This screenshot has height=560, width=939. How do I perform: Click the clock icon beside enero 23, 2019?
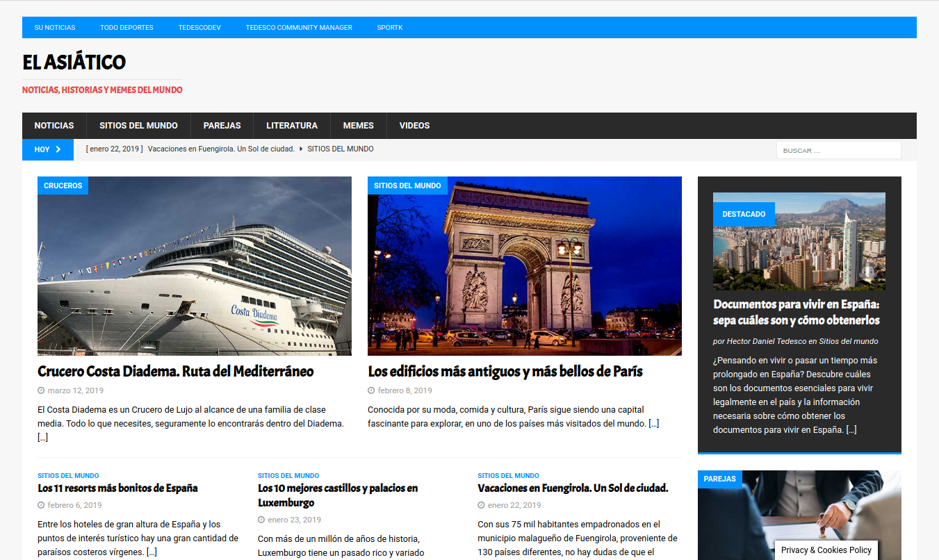click(261, 520)
